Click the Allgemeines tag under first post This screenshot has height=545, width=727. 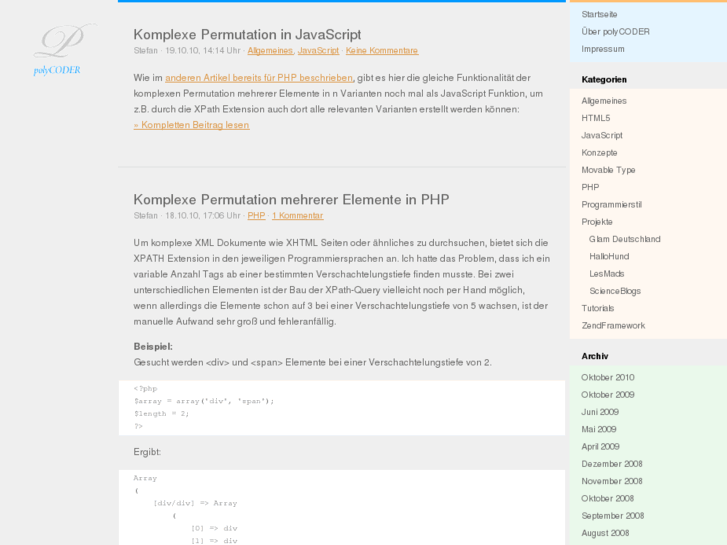[x=270, y=50]
